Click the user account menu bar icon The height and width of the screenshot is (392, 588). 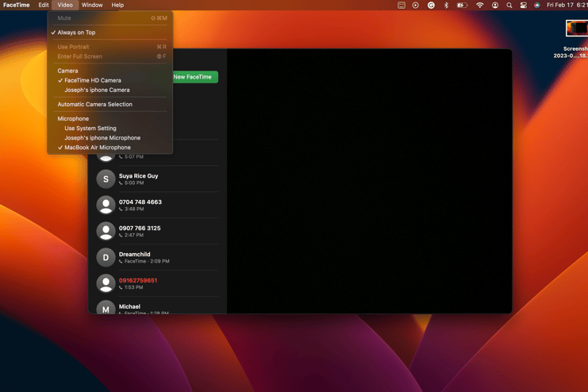click(x=495, y=6)
